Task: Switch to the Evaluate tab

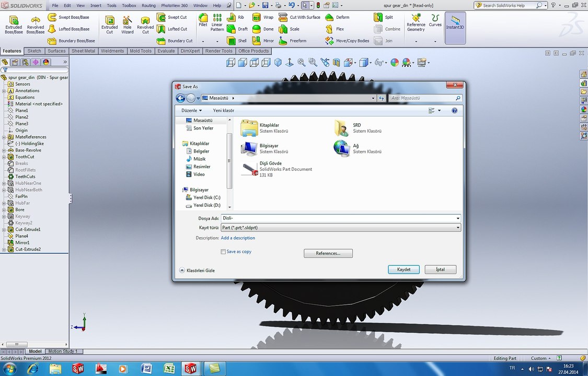Action: (x=166, y=51)
